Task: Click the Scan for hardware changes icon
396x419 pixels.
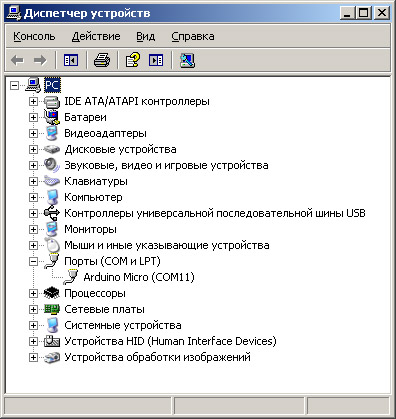Action: click(x=187, y=60)
